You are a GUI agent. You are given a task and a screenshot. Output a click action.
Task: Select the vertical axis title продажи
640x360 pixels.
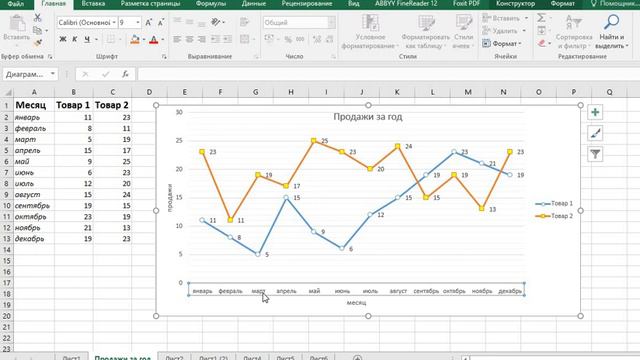(169, 198)
